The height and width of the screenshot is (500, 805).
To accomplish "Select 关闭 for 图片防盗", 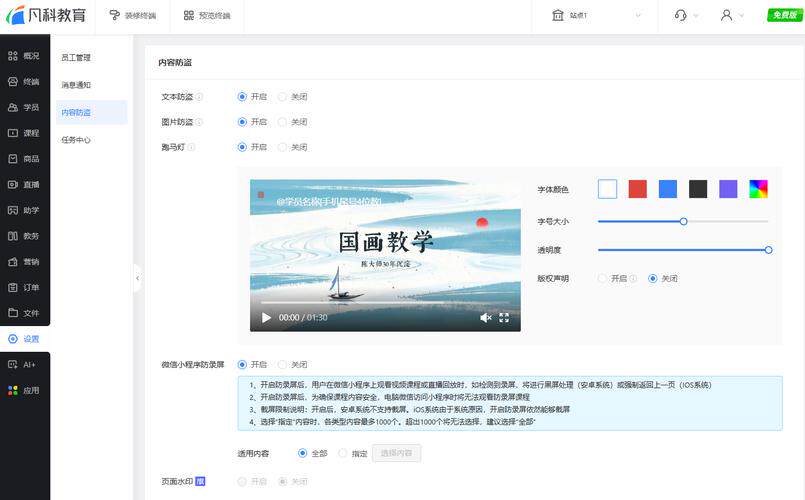I will (282, 122).
